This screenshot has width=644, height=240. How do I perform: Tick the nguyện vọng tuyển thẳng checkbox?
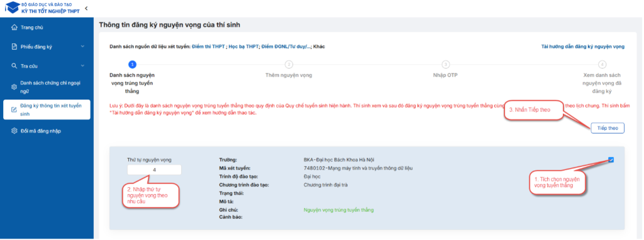[611, 160]
